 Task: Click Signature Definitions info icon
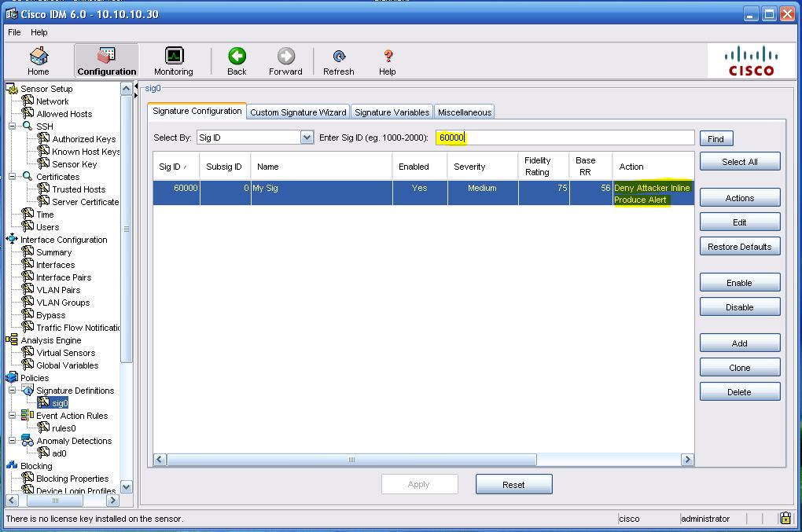coord(28,390)
